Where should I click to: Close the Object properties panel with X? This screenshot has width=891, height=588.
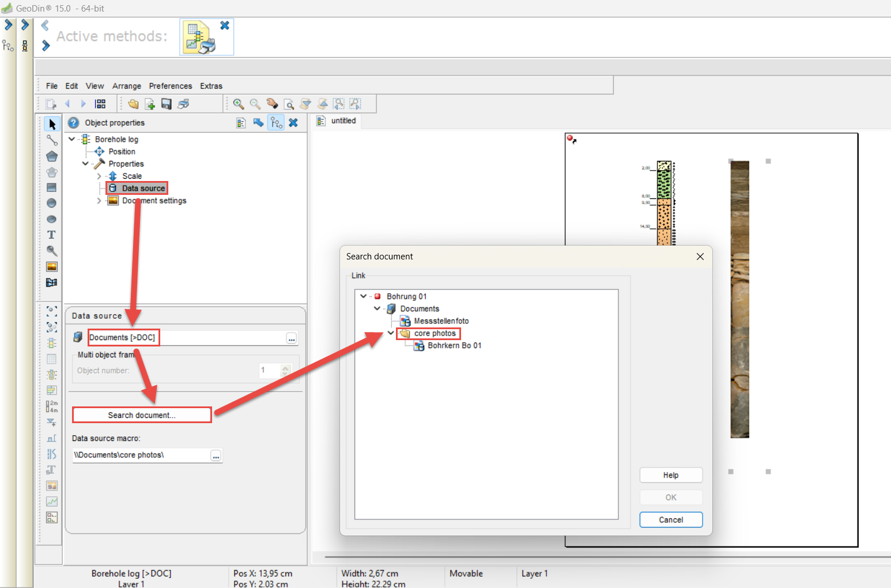[293, 123]
